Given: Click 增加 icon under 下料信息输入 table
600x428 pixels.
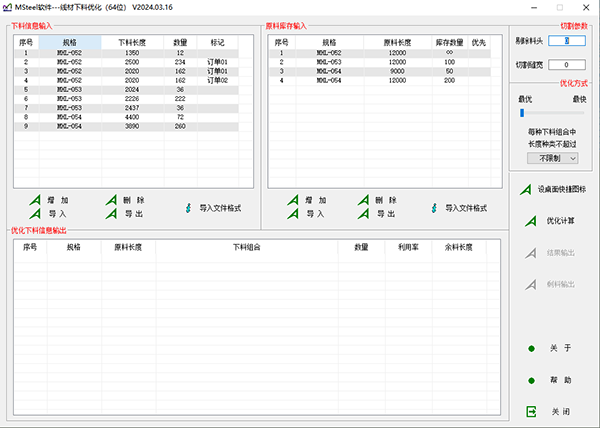Looking at the screenshot, I should pyautogui.click(x=36, y=200).
